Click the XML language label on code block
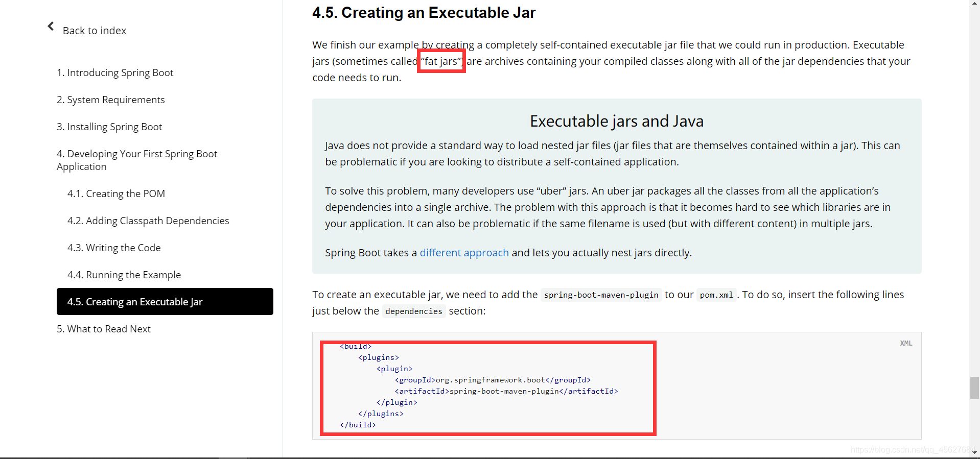The width and height of the screenshot is (980, 459). (906, 343)
